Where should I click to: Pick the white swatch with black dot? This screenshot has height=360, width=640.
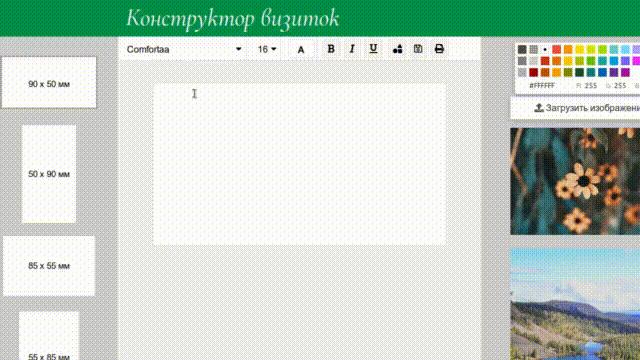pos(545,49)
